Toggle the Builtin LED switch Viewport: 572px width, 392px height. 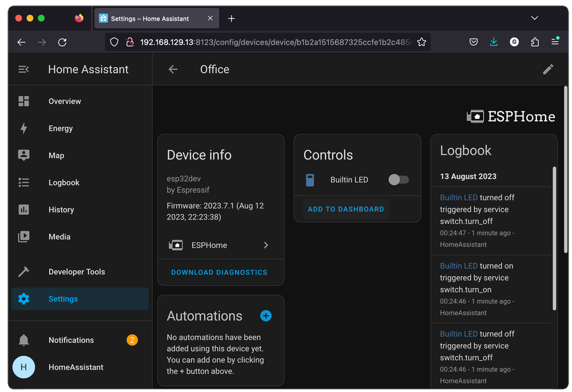[398, 180]
